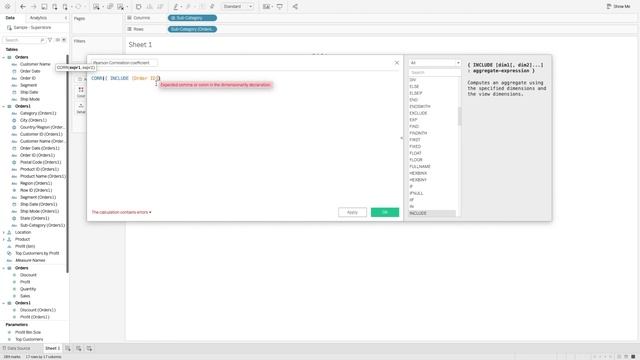The height and width of the screenshot is (360, 640).
Task: Click the green OK button
Action: [385, 212]
